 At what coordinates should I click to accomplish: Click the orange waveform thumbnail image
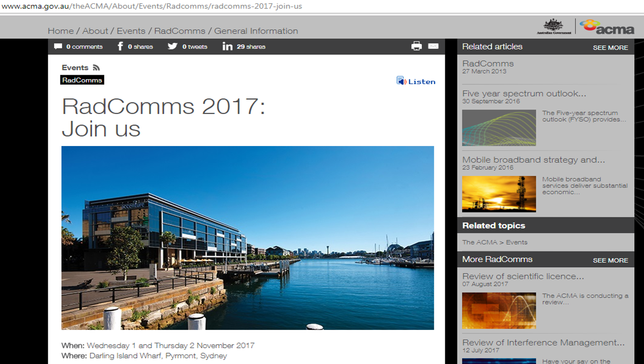click(x=499, y=311)
